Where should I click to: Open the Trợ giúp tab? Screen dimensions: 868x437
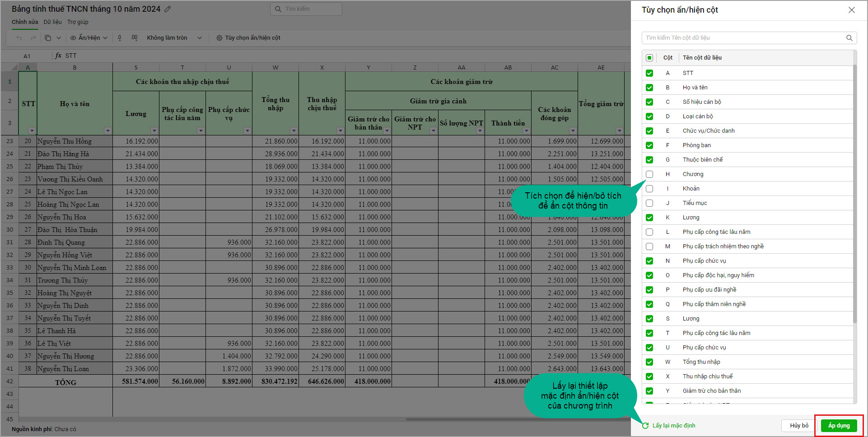tap(78, 22)
